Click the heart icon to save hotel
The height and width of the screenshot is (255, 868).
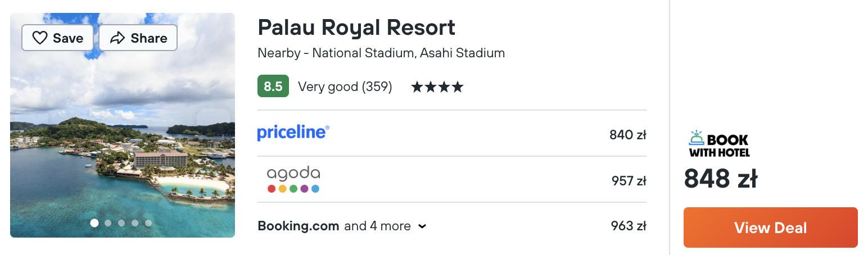(x=39, y=38)
